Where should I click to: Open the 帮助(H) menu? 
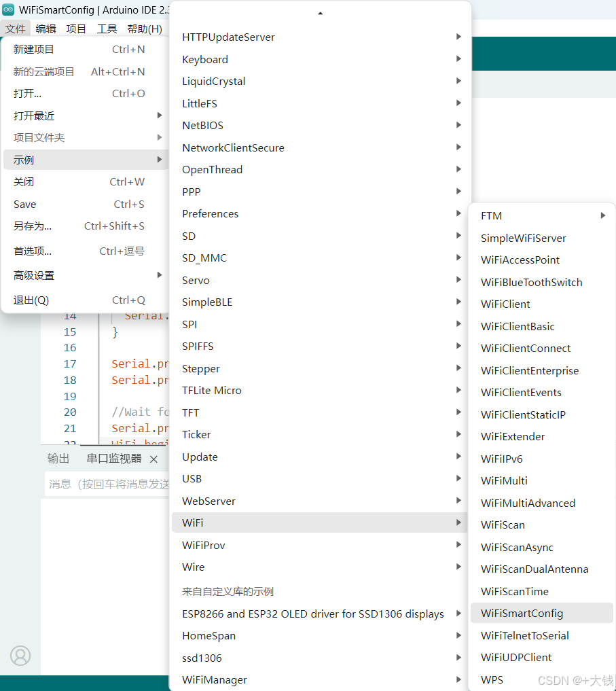pos(145,29)
